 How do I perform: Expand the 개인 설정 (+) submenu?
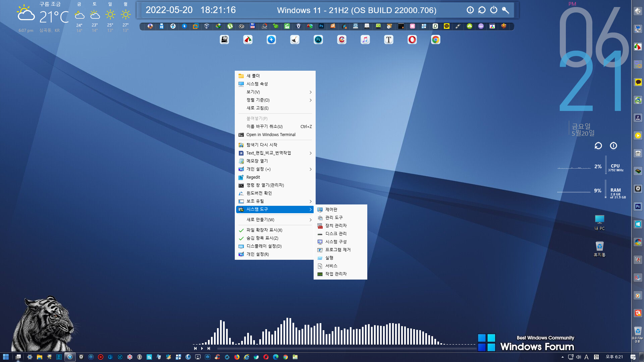(x=275, y=169)
